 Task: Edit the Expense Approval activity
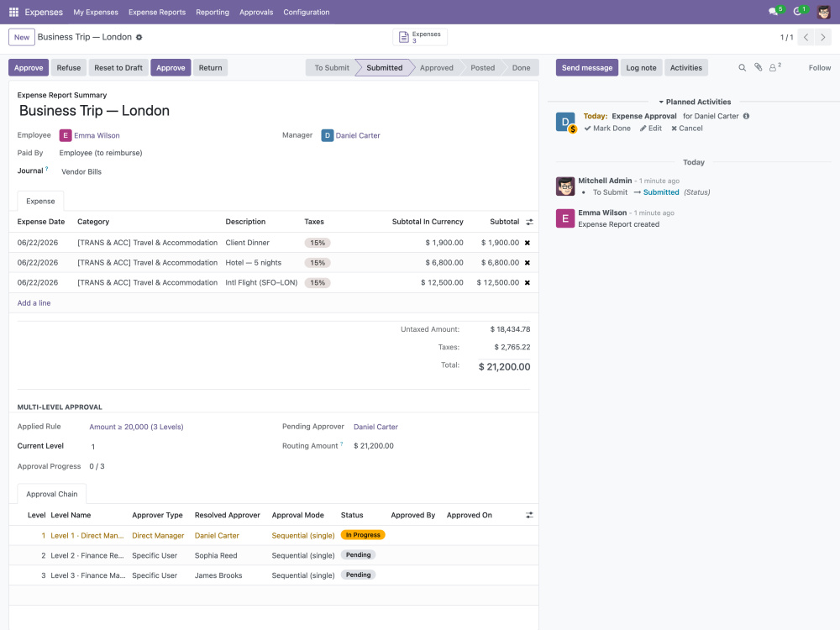(651, 128)
